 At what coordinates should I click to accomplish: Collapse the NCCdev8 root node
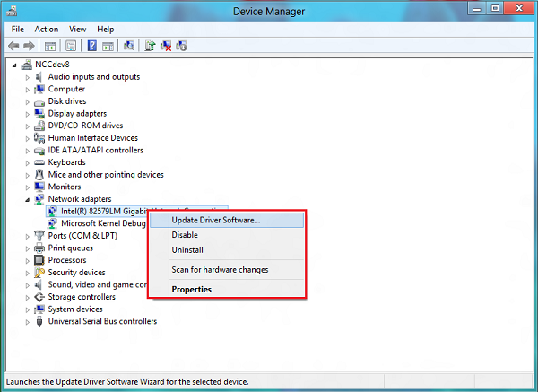(x=14, y=65)
